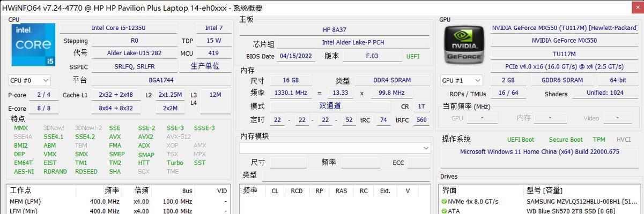Click the base clock 99.8 MHz
This screenshot has height=214, width=644.
pyautogui.click(x=391, y=93)
